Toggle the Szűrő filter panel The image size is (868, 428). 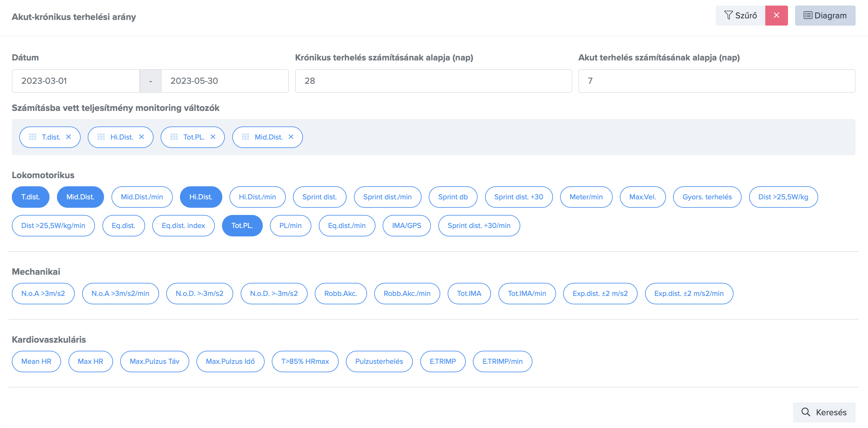740,16
